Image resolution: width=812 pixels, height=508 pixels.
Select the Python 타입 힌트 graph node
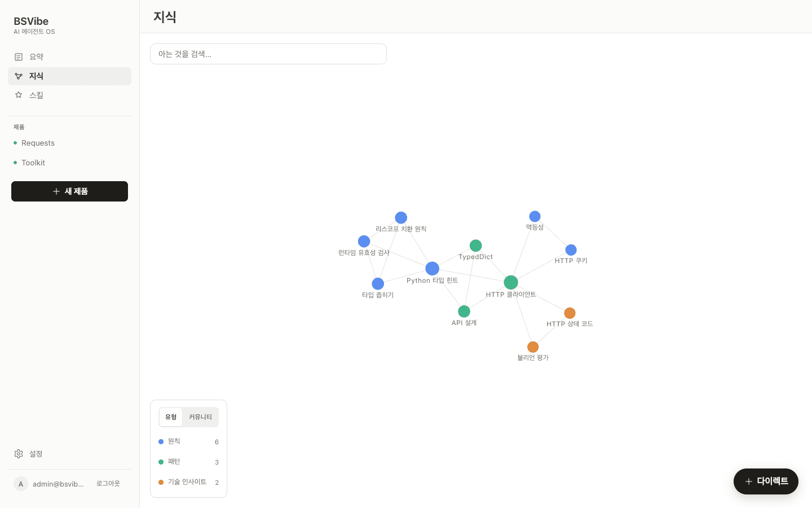pos(433,269)
